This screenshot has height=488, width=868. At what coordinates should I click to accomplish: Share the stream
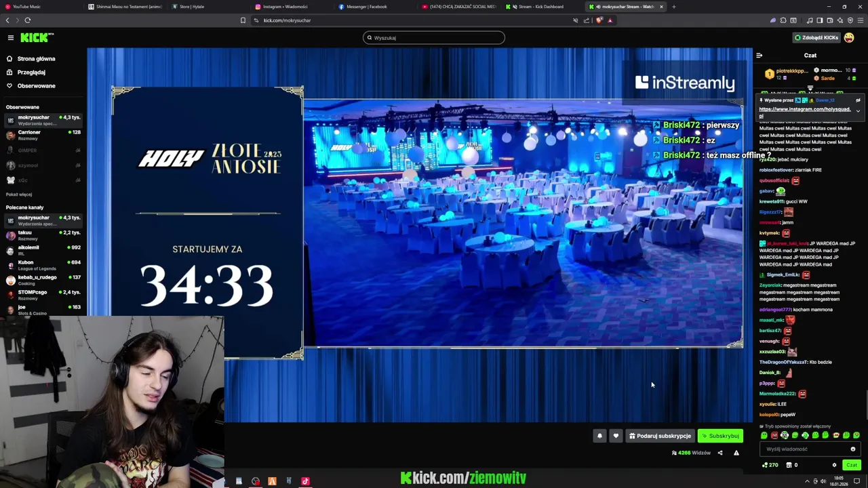pyautogui.click(x=720, y=453)
